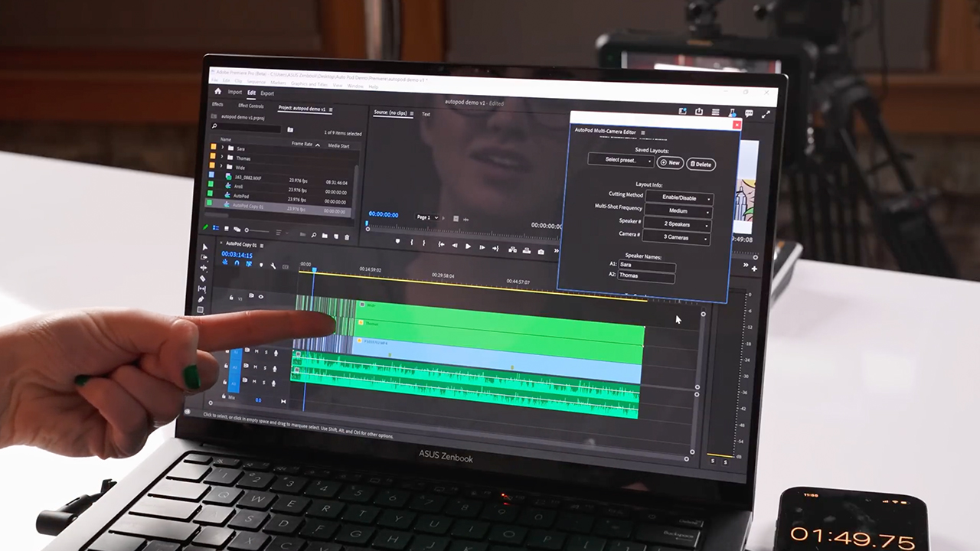Image resolution: width=980 pixels, height=551 pixels.
Task: Select the Pen tool in the timeline toolbar
Action: (201, 299)
